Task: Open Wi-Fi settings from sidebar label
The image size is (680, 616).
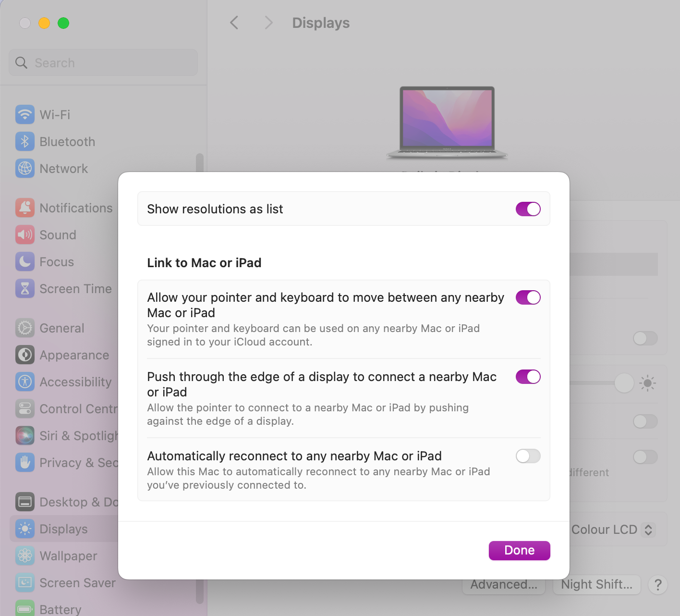Action: tap(55, 115)
